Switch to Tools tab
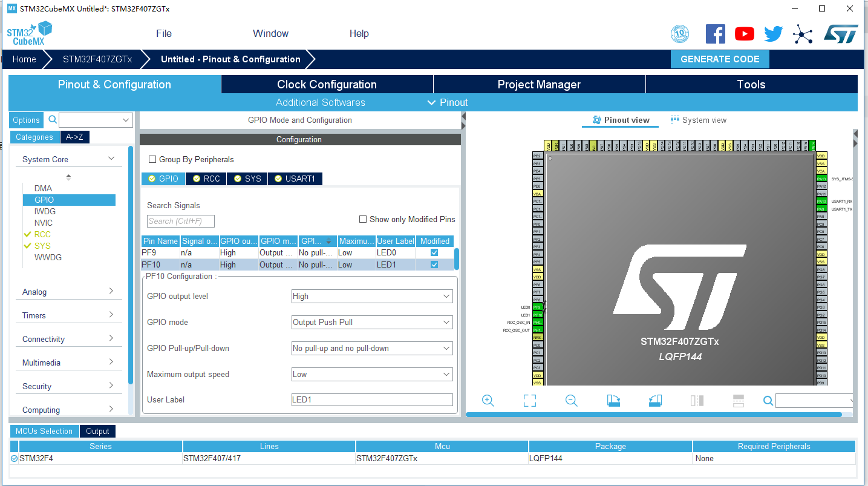 tap(752, 85)
